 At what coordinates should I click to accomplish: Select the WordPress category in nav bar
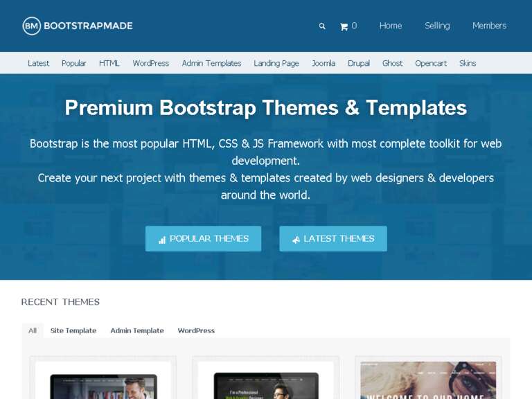(150, 63)
